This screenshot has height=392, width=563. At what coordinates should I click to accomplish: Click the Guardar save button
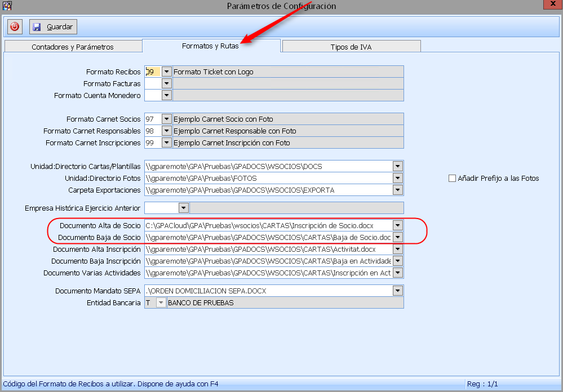52,26
